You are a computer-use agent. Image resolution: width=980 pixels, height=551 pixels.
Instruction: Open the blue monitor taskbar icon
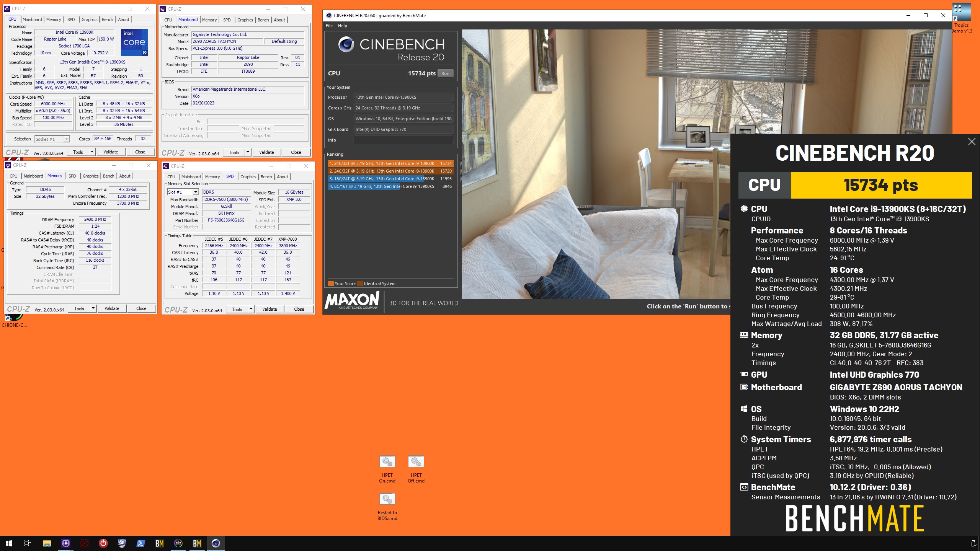click(x=122, y=543)
